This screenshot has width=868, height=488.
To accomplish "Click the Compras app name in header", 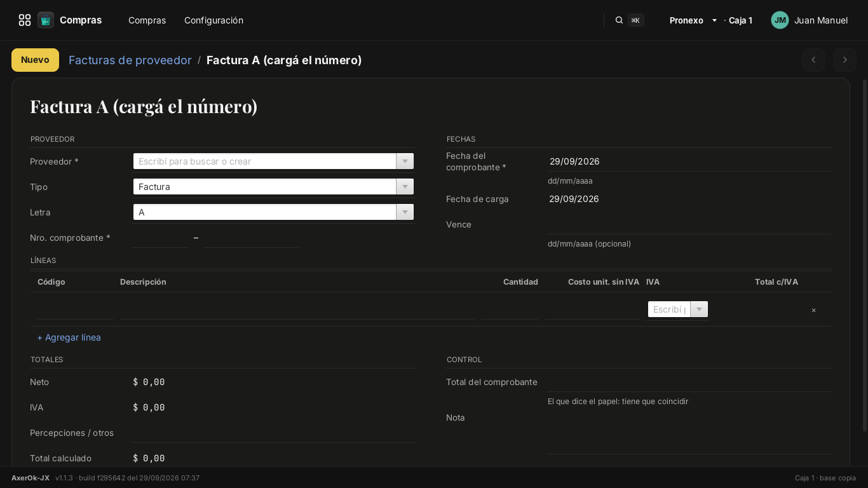I will pos(81,20).
